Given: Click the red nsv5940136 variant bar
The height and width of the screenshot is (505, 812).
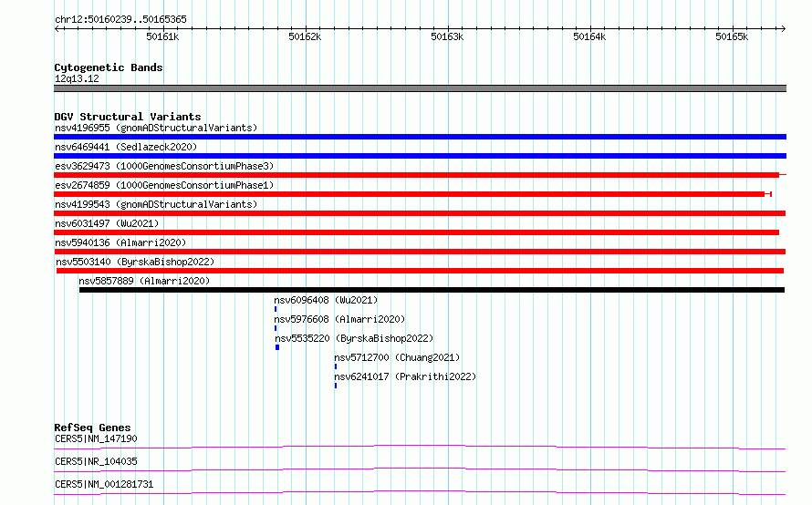Looking at the screenshot, I should (x=420, y=252).
